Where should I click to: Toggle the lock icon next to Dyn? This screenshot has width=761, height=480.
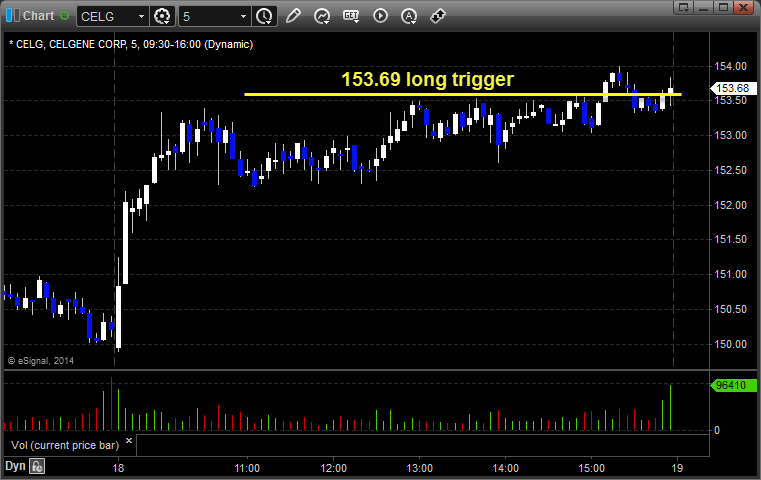click(37, 467)
